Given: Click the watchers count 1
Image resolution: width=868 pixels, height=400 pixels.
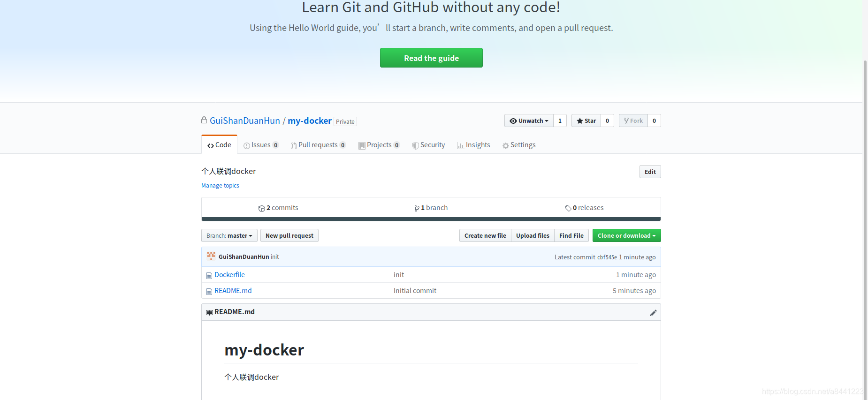Looking at the screenshot, I should click(560, 121).
